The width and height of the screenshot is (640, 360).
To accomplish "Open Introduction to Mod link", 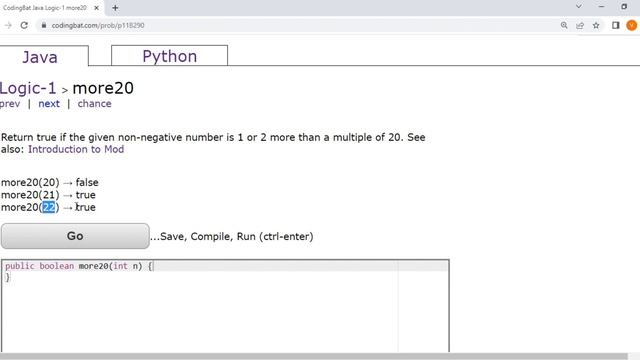I will pos(76,149).
